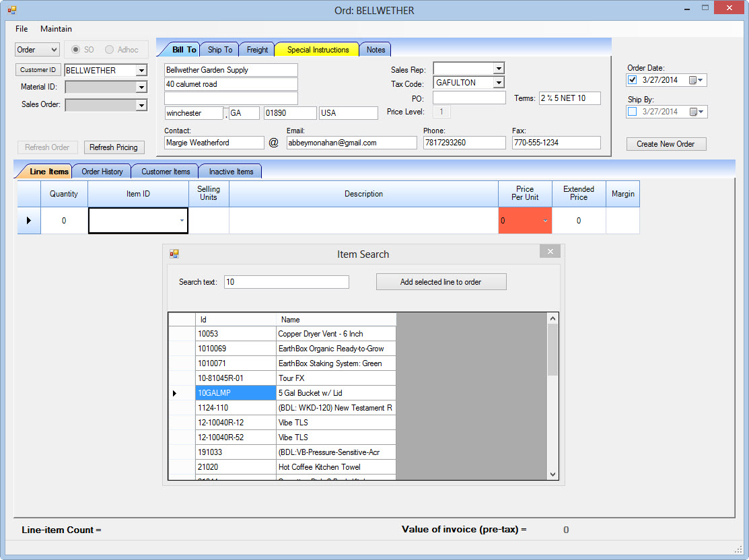Screen dimensions: 749x560
Task: Open the Maintain menu
Action: 56,29
